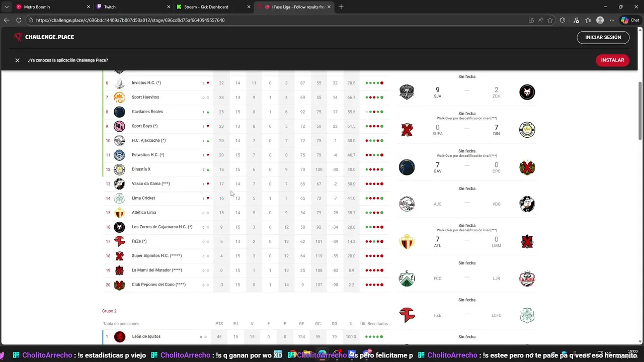
Task: Click the Estwsitos H.C. team logo
Action: 119,155
